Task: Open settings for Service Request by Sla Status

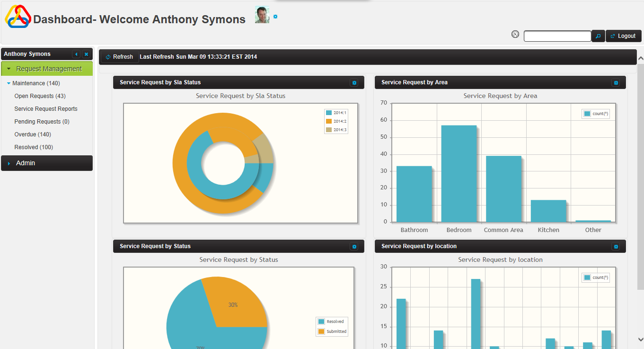Action: [354, 83]
